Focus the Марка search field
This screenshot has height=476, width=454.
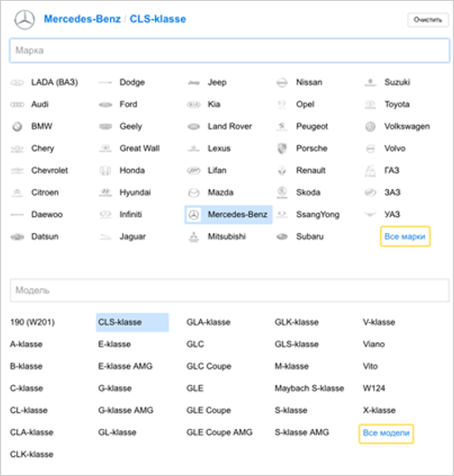(230, 50)
